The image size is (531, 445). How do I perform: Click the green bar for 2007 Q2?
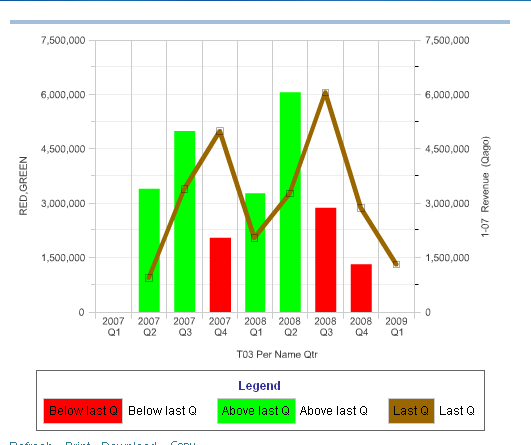[x=149, y=250]
